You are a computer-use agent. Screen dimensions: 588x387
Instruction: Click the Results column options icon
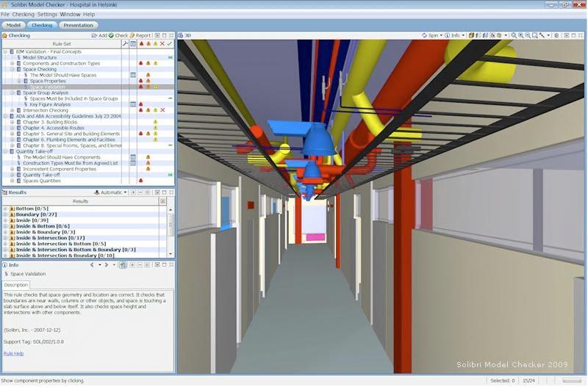pyautogui.click(x=162, y=201)
